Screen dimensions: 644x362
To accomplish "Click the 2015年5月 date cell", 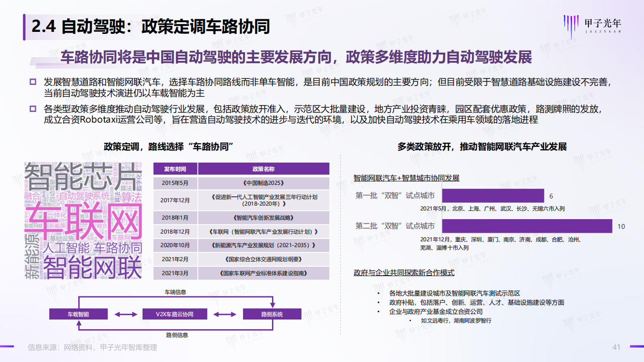I will pos(174,183).
